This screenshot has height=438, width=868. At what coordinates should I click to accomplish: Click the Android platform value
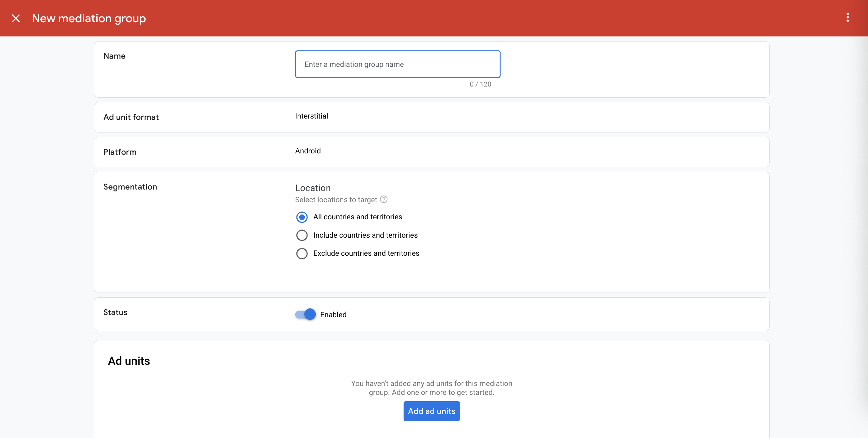[308, 151]
